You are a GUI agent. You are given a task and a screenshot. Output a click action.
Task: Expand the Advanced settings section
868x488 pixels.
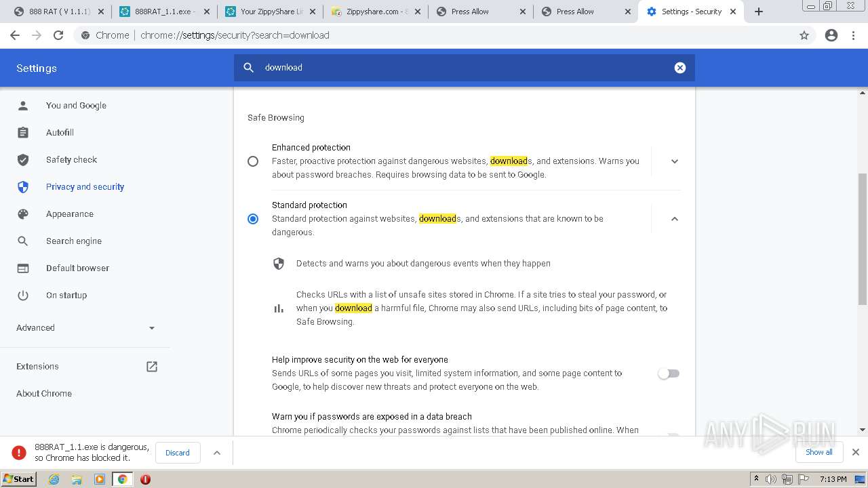pyautogui.click(x=85, y=328)
